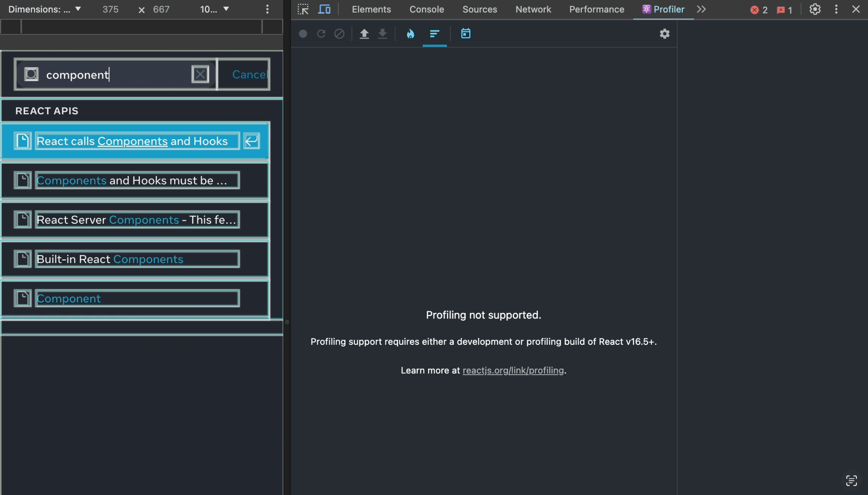Open the Dimensions device dropdown

[x=44, y=9]
